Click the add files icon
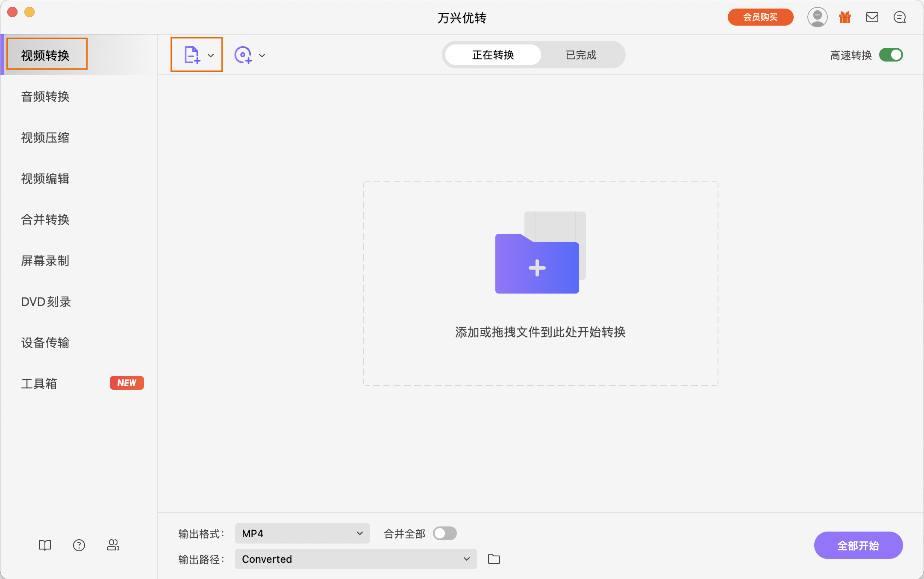The height and width of the screenshot is (579, 924). pos(191,54)
